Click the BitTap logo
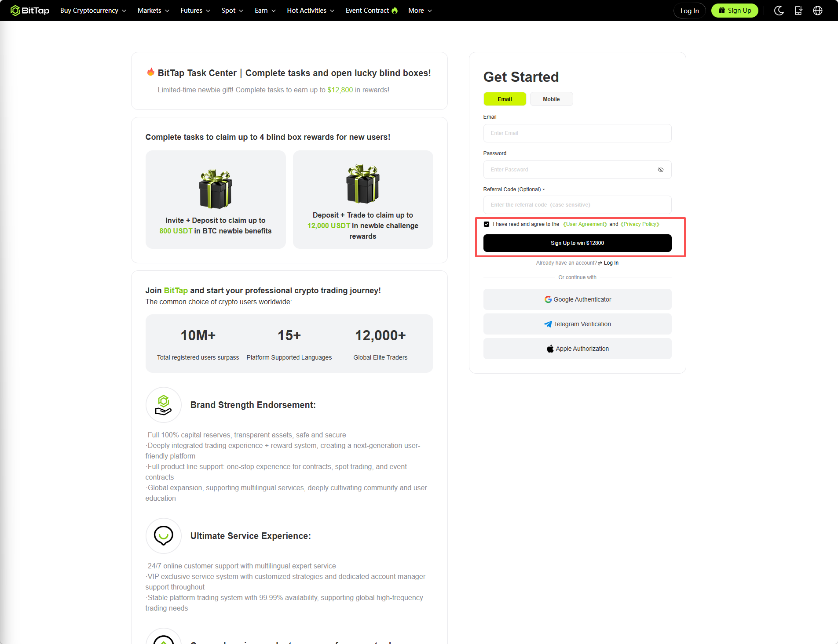This screenshot has height=644, width=838. tap(30, 11)
